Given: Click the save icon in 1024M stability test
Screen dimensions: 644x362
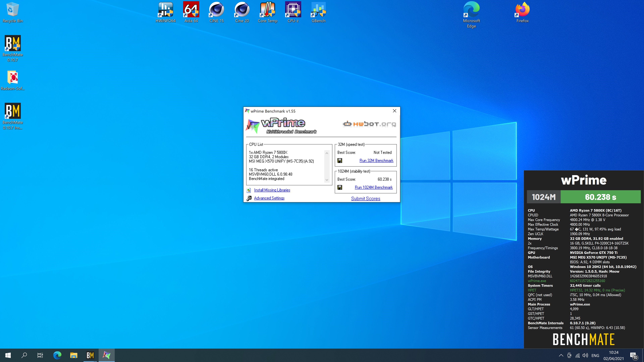Looking at the screenshot, I should (x=340, y=187).
